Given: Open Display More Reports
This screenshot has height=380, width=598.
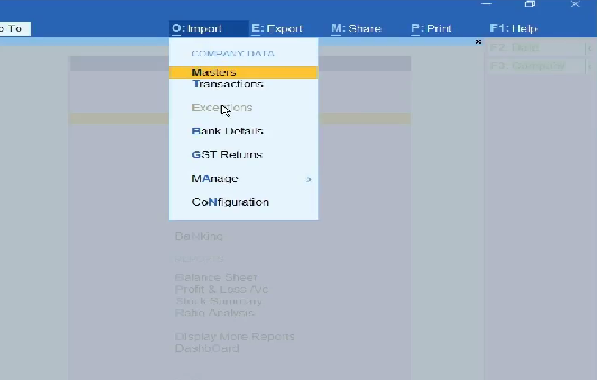Looking at the screenshot, I should (x=235, y=337).
